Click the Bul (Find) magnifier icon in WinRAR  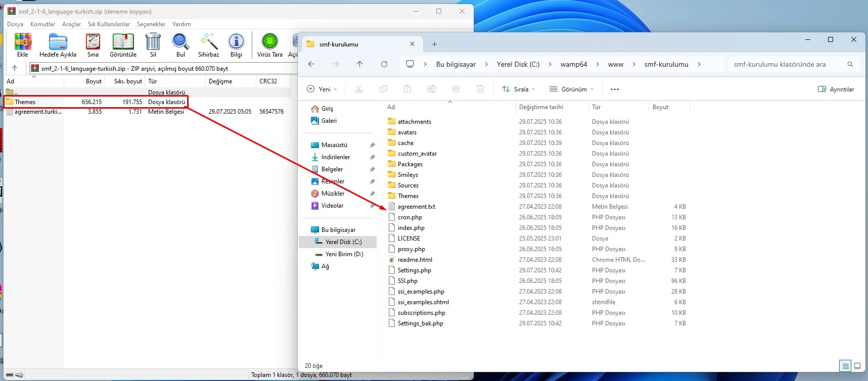click(x=180, y=42)
